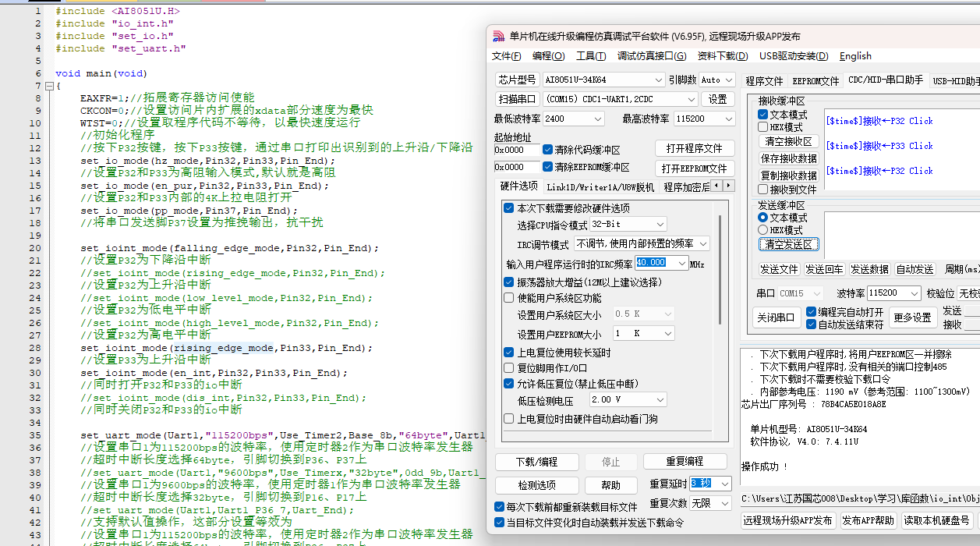Click 远程现场升级APP发布 button
The image size is (980, 546).
pos(787,520)
